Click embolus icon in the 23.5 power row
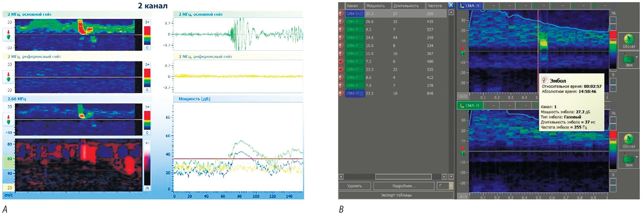644x218 pixels. pos(341,69)
